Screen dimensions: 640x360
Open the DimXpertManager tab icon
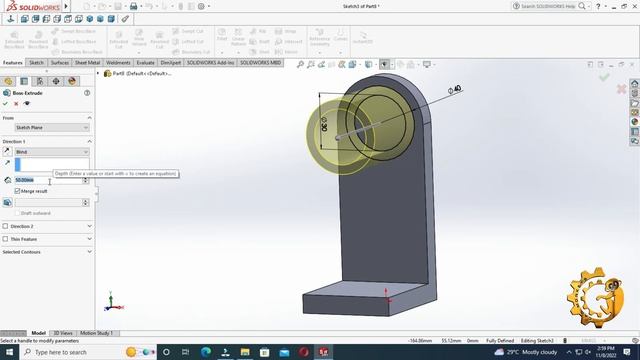tap(56, 81)
